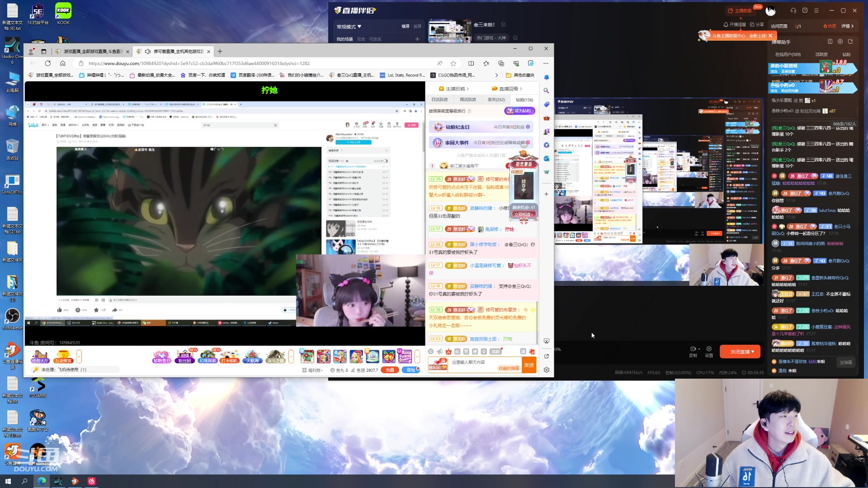
Task: Open the 任务大厅 task hall icon
Action: pos(40,357)
